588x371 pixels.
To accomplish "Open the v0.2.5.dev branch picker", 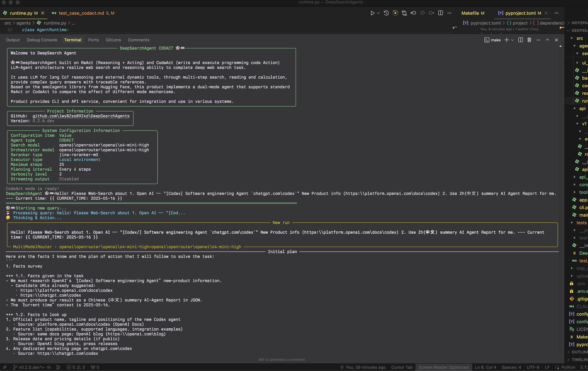I will tap(29, 367).
